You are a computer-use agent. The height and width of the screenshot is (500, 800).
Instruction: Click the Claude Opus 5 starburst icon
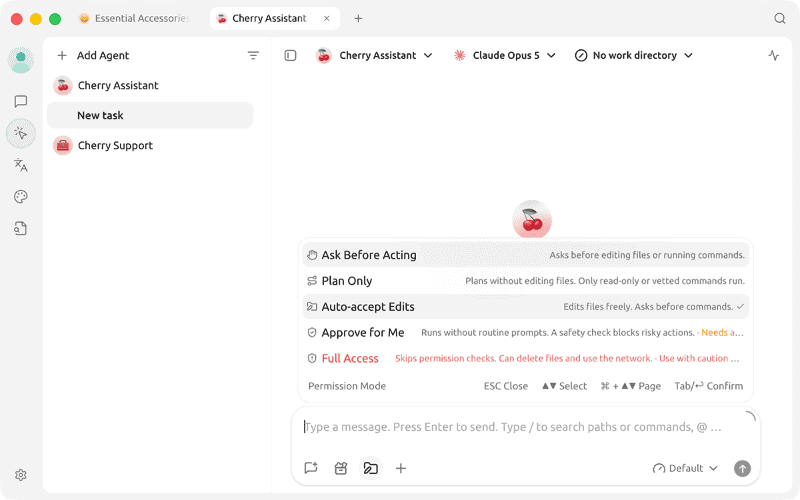(x=460, y=55)
